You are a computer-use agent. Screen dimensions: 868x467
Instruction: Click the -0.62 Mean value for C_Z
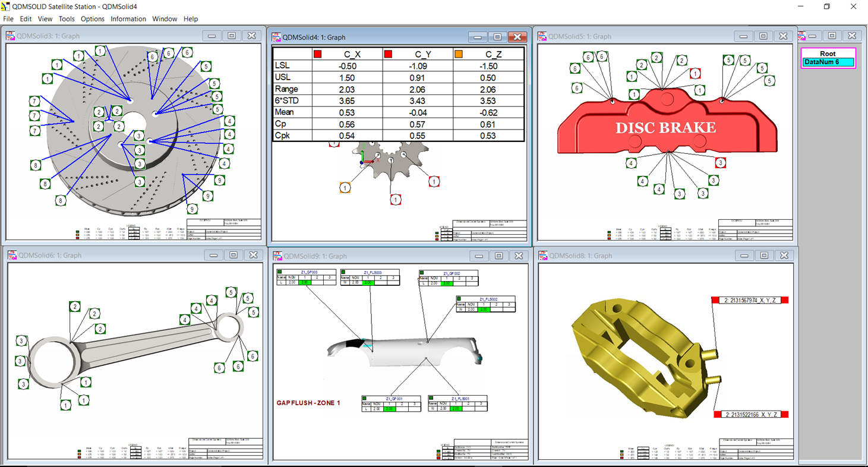[x=488, y=112]
